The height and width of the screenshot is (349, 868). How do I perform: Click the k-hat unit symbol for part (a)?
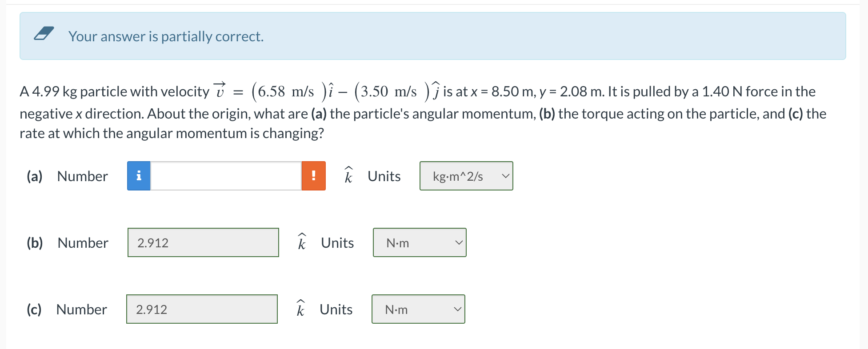348,176
